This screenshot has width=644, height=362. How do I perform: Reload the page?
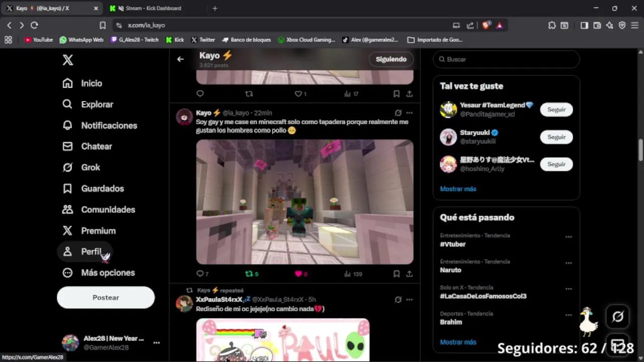click(x=34, y=25)
